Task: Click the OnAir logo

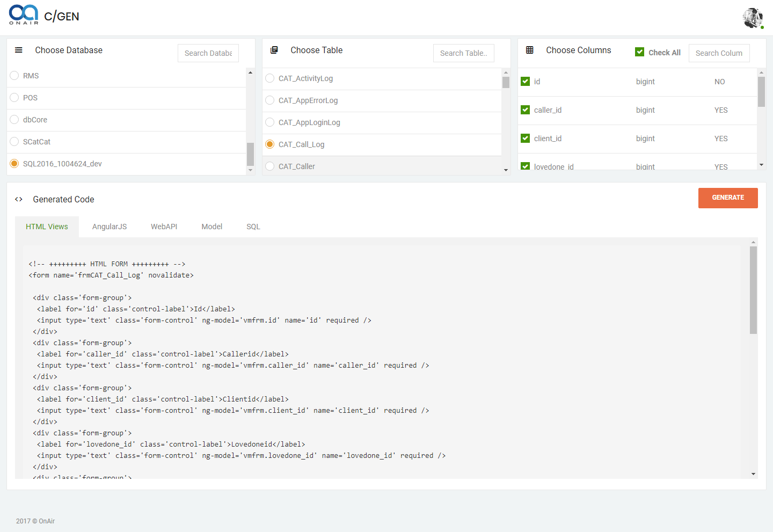Action: click(24, 15)
